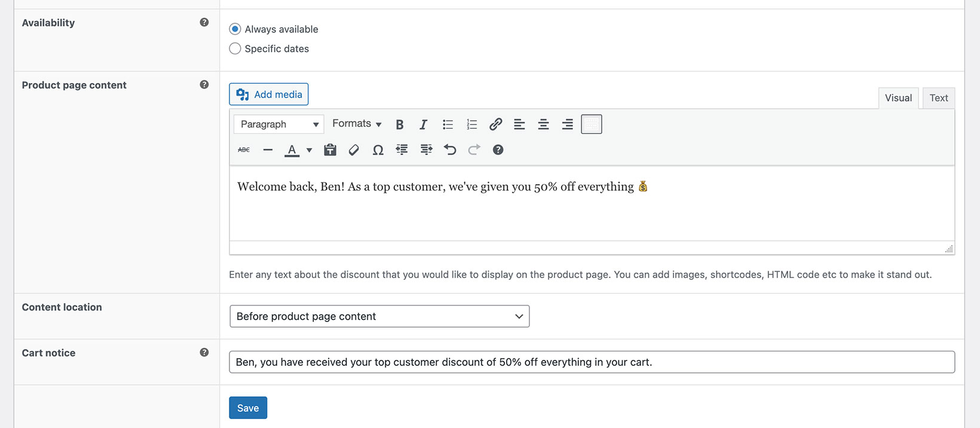Open the text color picker arrow
This screenshot has height=428, width=980.
(309, 150)
